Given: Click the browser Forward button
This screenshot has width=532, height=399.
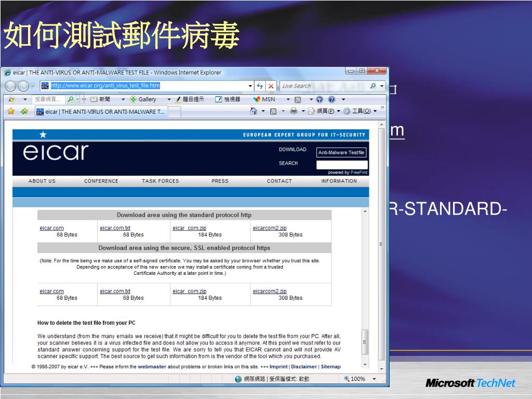Looking at the screenshot, I should click(23, 86).
